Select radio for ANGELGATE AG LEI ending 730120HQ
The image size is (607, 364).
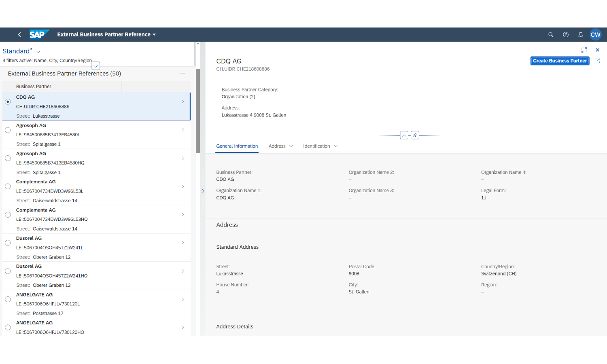click(x=8, y=327)
